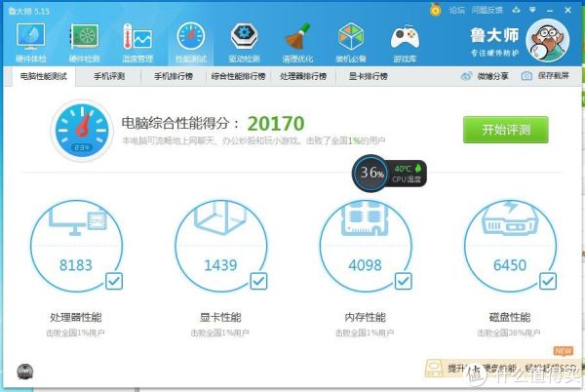Image resolution: width=585 pixels, height=392 pixels.
Task: Switch to the 手机评测 tab
Action: (109, 76)
